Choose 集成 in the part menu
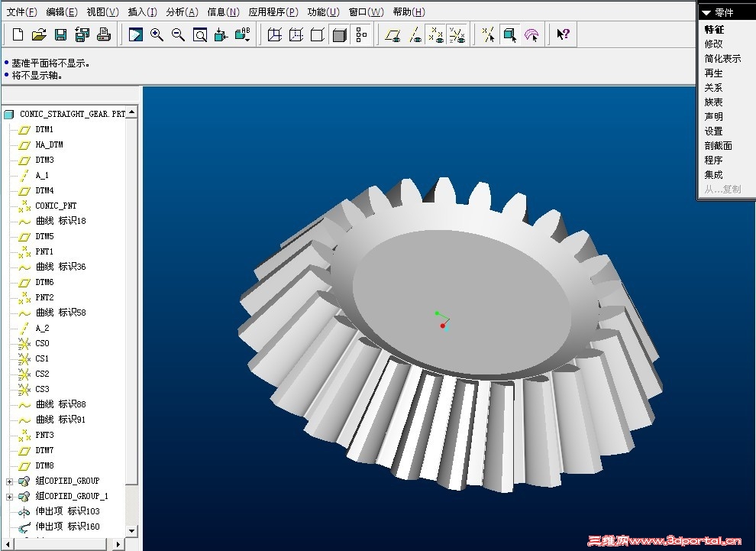756x551 pixels. click(713, 174)
